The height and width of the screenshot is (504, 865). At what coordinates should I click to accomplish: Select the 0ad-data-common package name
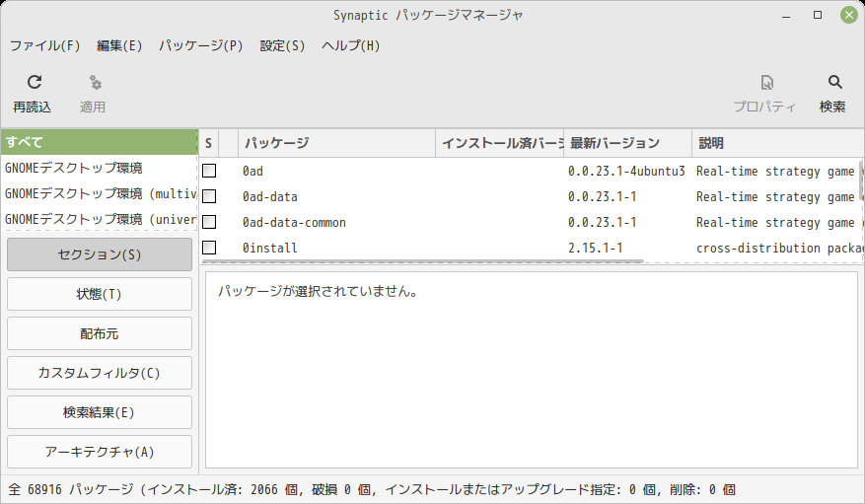294,222
